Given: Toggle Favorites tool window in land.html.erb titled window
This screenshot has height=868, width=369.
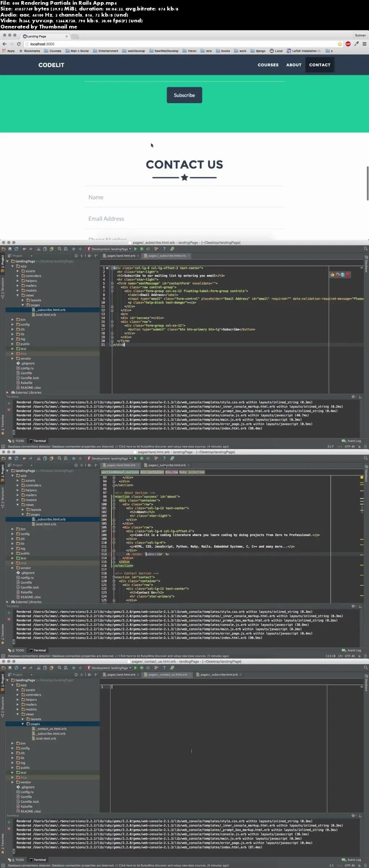Looking at the screenshot, I should tap(3, 634).
